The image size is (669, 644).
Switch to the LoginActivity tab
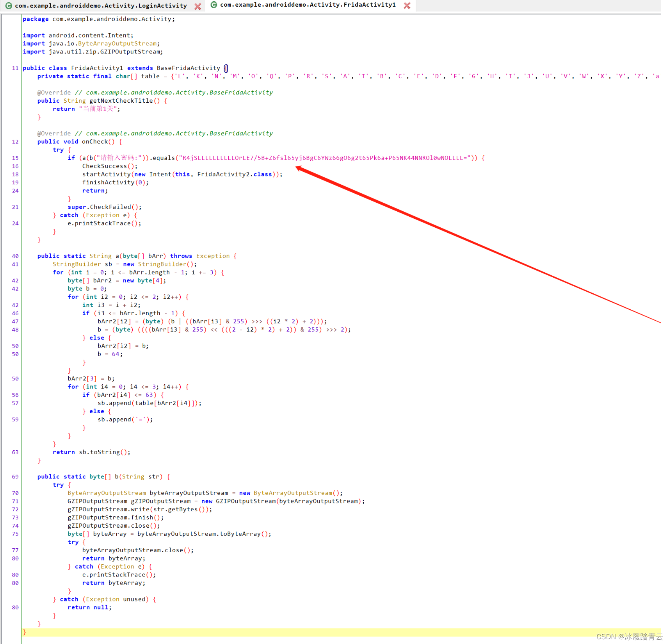[x=101, y=6]
